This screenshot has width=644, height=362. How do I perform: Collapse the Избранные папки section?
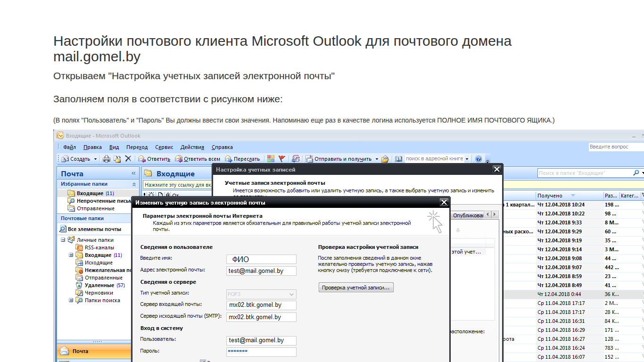(x=133, y=184)
